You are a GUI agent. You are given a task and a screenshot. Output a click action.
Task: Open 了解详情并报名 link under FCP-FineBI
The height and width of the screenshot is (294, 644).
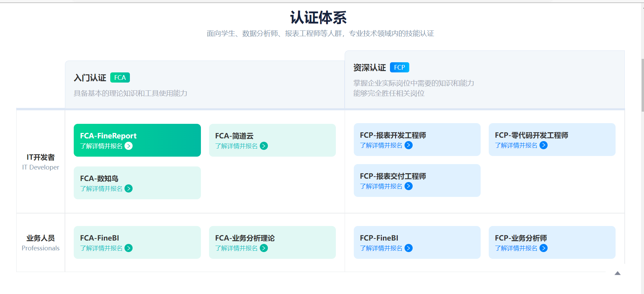coord(381,248)
